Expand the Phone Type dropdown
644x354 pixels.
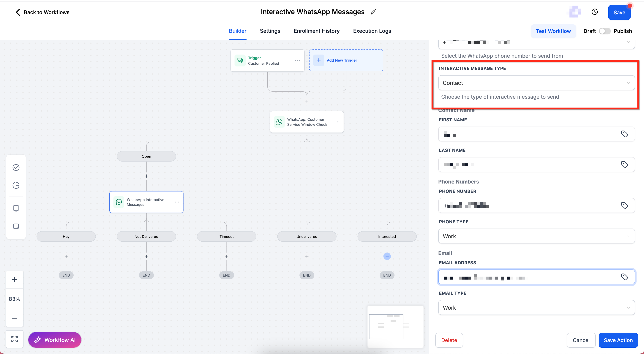click(x=536, y=236)
